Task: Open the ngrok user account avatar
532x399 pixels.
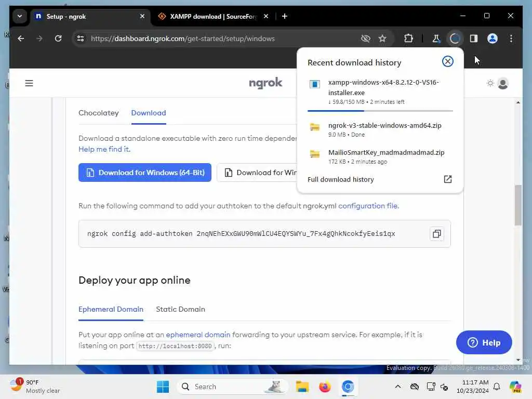Action: click(x=503, y=83)
